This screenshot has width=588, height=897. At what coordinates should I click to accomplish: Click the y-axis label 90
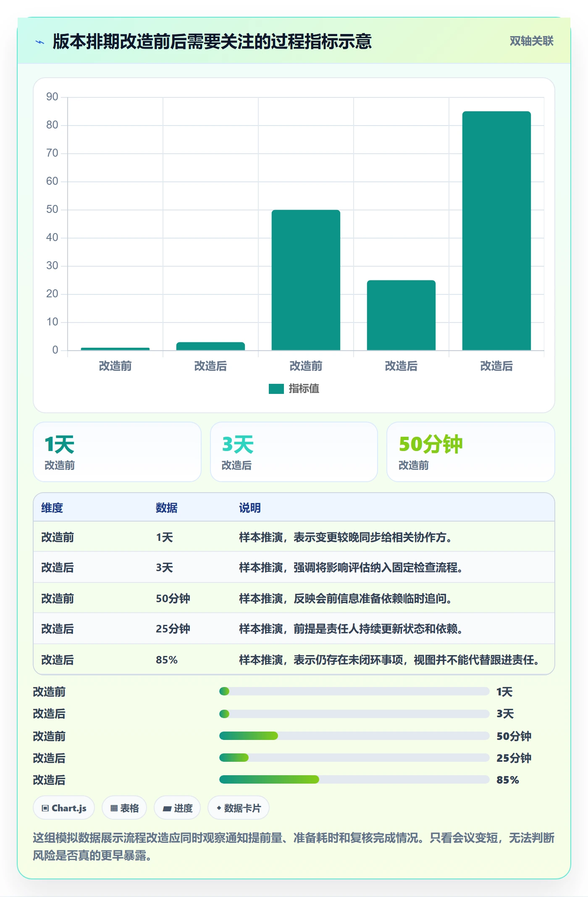52,97
